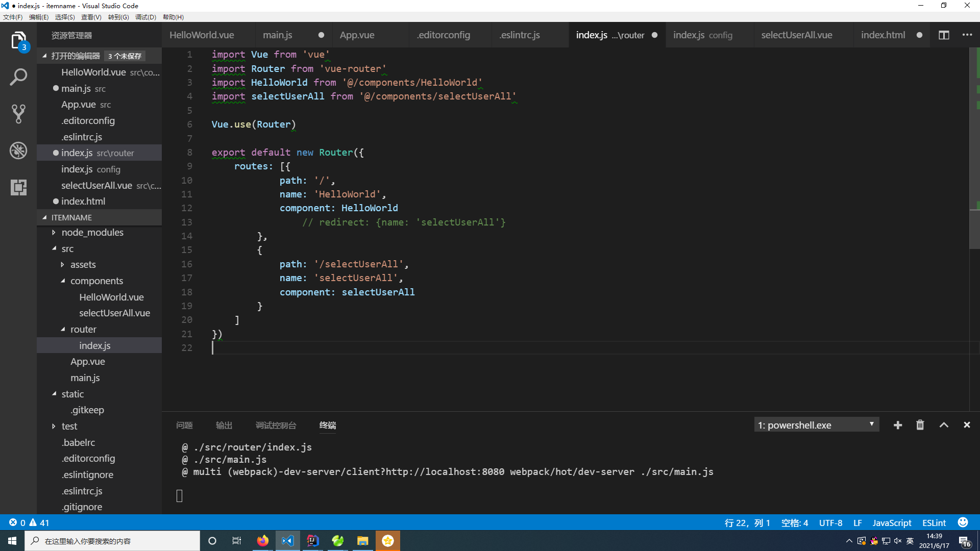Open the editor More Actions ellipsis
This screenshot has width=980, height=551.
click(967, 35)
